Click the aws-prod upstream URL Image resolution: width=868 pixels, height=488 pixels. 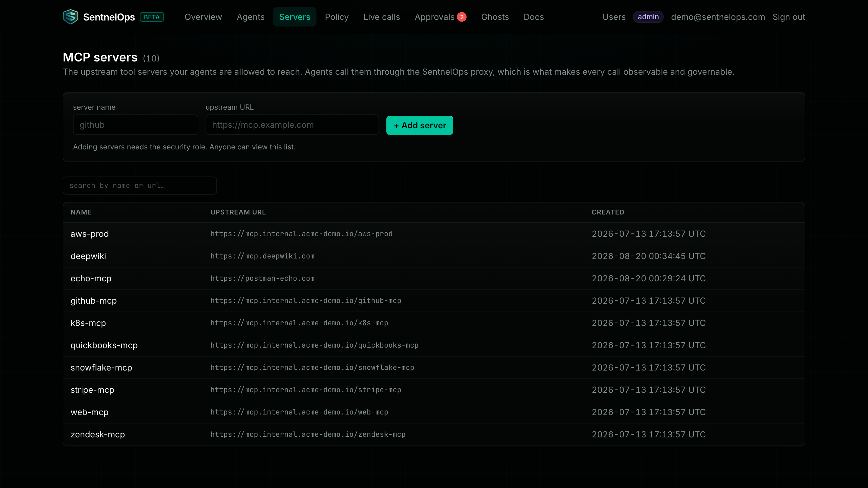[x=301, y=234]
